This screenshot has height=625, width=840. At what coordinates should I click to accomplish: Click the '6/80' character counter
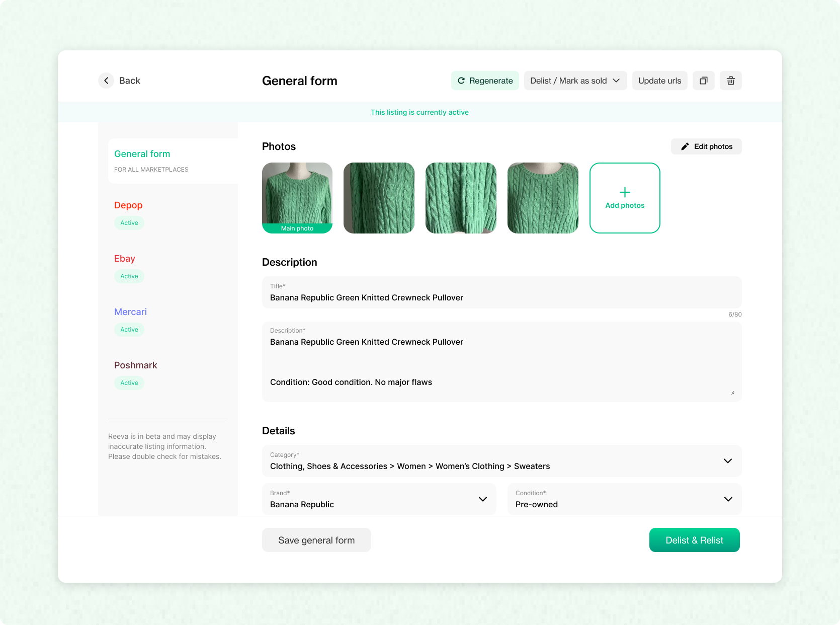735,315
